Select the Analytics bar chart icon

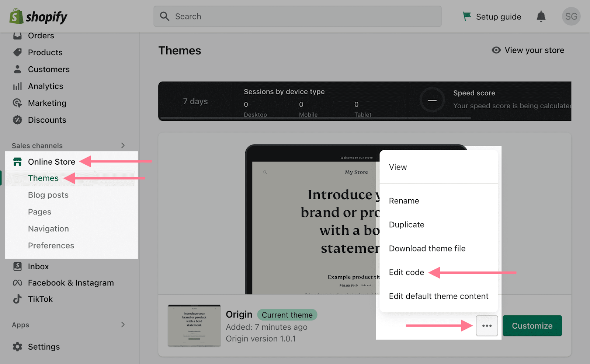point(17,86)
